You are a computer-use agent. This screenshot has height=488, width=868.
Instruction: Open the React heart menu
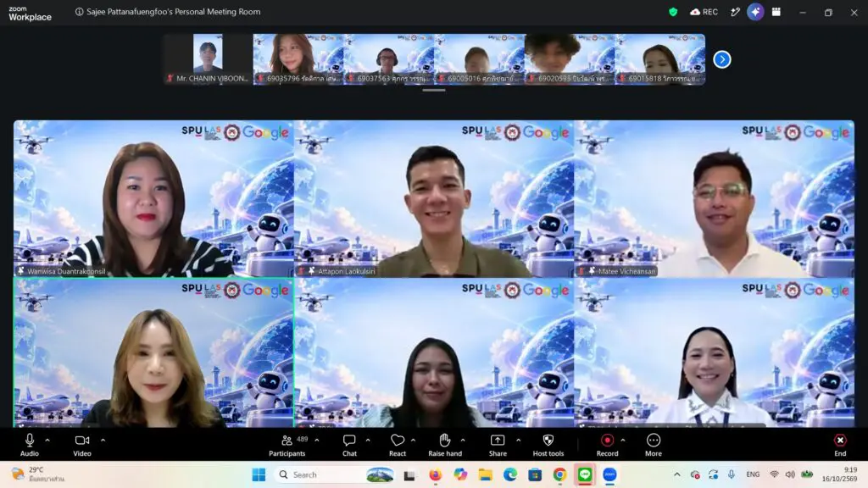[x=398, y=445]
